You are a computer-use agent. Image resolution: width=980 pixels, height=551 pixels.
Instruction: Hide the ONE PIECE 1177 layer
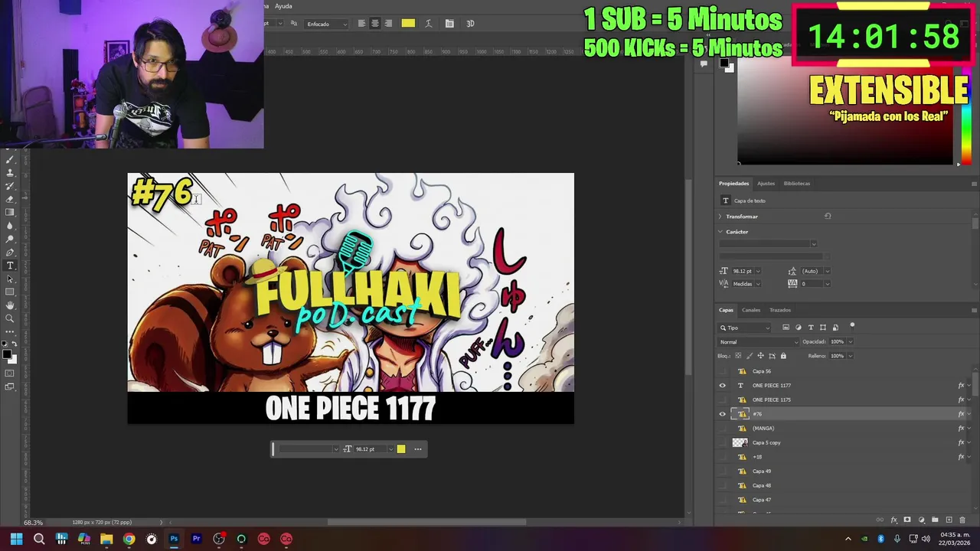click(722, 386)
